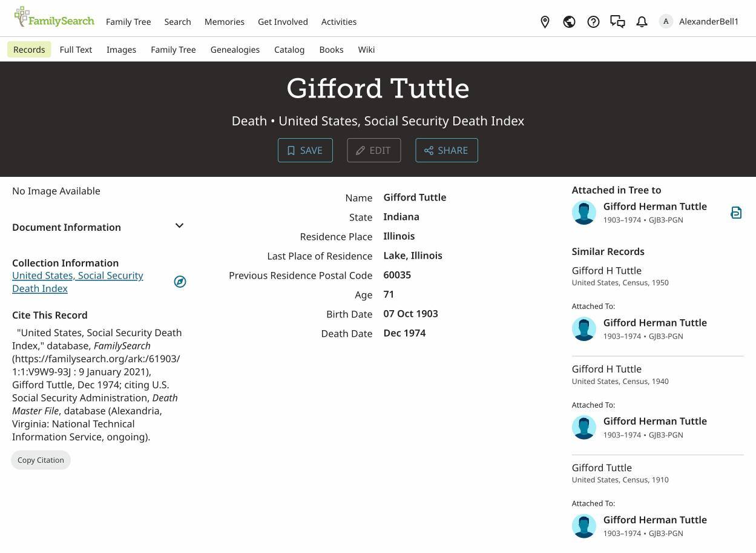
Task: Open the help question mark icon
Action: pyautogui.click(x=593, y=22)
